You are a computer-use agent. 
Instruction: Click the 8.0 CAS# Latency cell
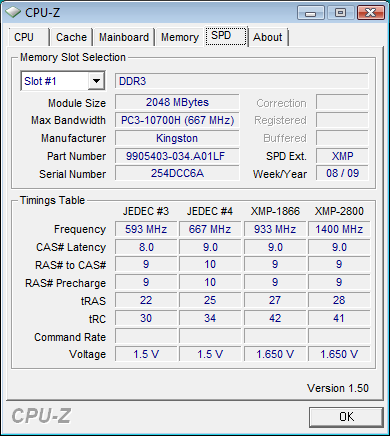pyautogui.click(x=146, y=247)
